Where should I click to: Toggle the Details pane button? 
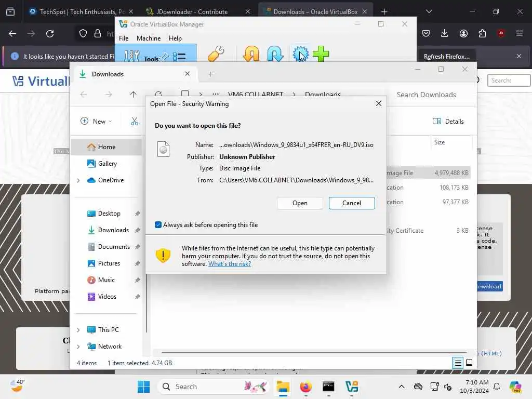pos(448,122)
